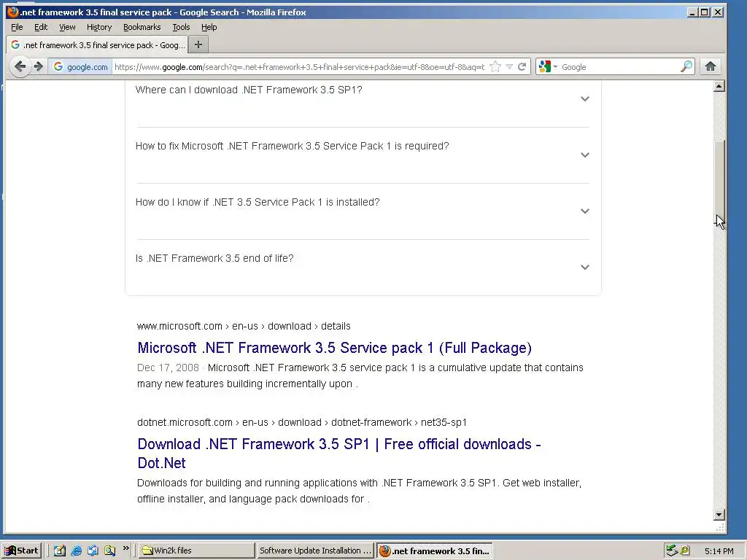Open the home page with the Home icon

(x=711, y=66)
